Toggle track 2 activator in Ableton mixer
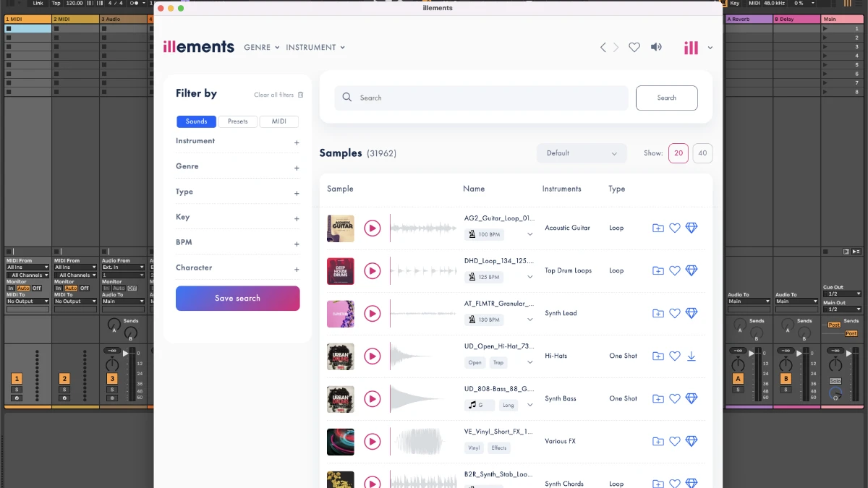The width and height of the screenshot is (868, 488). click(x=64, y=378)
